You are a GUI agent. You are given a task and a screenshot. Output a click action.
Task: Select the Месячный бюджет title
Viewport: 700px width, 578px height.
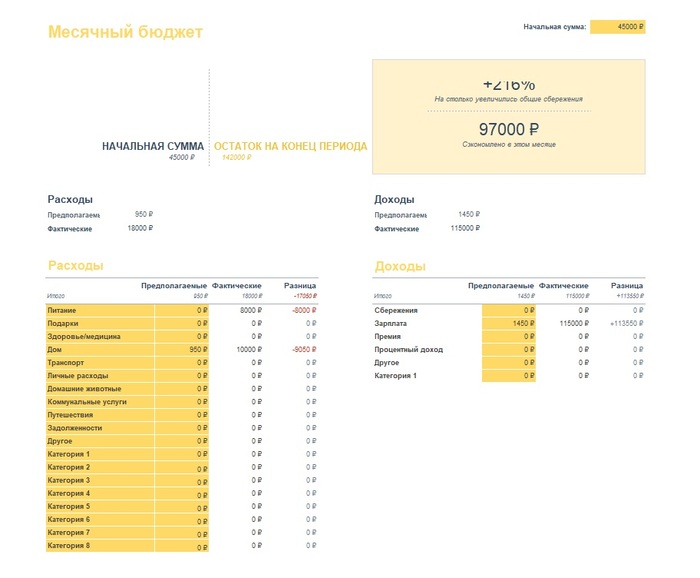point(125,32)
